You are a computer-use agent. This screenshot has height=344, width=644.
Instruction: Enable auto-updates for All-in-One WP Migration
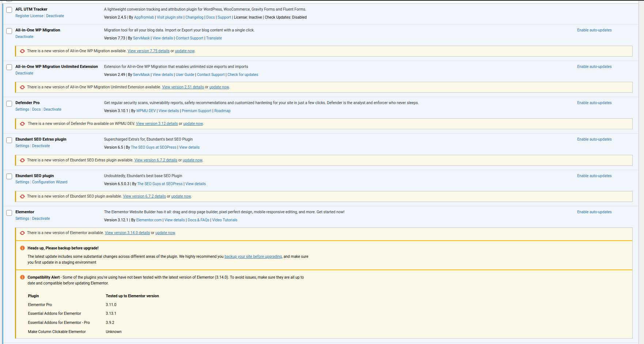pyautogui.click(x=594, y=30)
